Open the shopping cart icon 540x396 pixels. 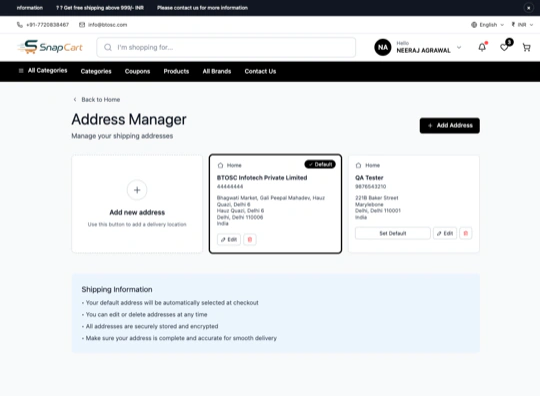pyautogui.click(x=526, y=48)
